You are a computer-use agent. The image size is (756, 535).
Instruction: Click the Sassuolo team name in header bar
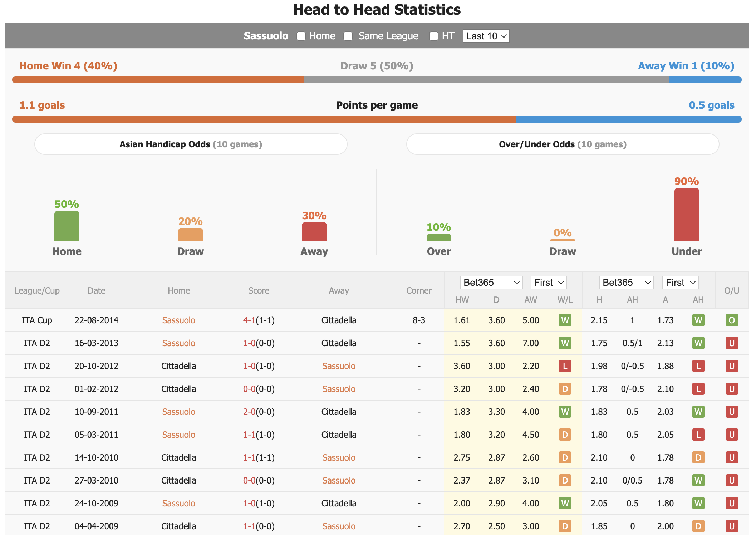(x=266, y=36)
